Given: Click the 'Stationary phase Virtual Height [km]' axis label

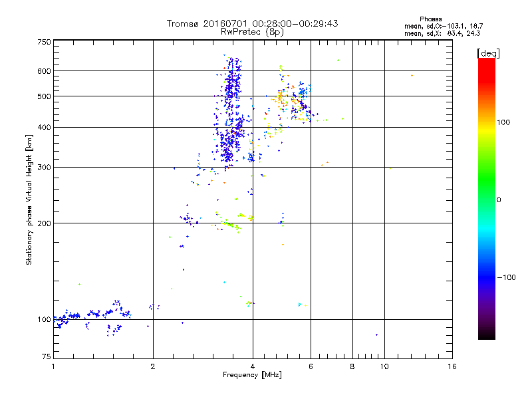Looking at the screenshot, I should click(x=29, y=199).
